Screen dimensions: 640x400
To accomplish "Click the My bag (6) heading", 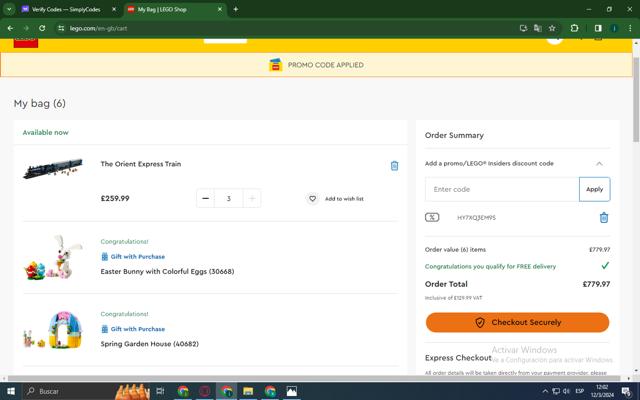I will pyautogui.click(x=40, y=103).
